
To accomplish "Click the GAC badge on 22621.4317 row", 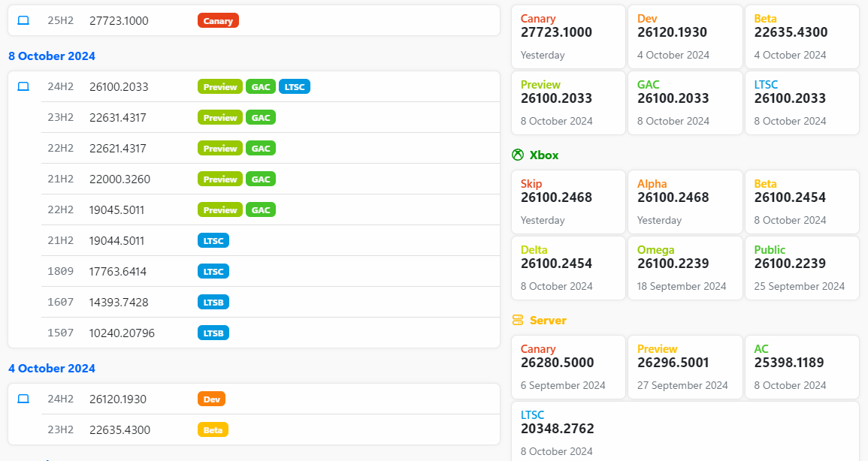I will [x=261, y=148].
